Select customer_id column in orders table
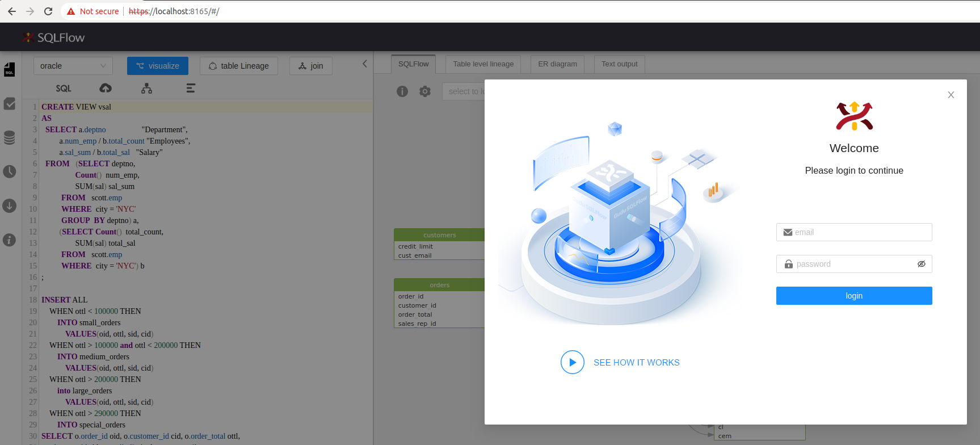The width and height of the screenshot is (980, 445). point(417,305)
